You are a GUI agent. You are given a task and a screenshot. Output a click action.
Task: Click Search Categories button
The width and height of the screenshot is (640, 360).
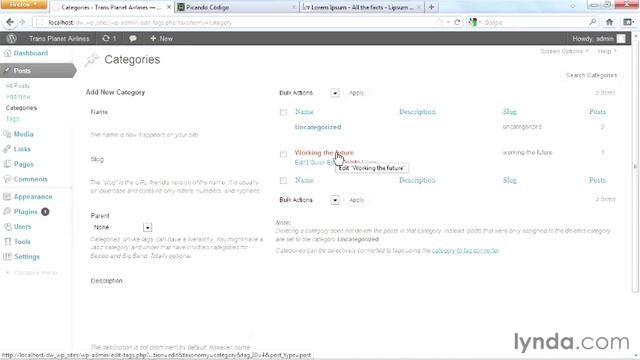591,75
